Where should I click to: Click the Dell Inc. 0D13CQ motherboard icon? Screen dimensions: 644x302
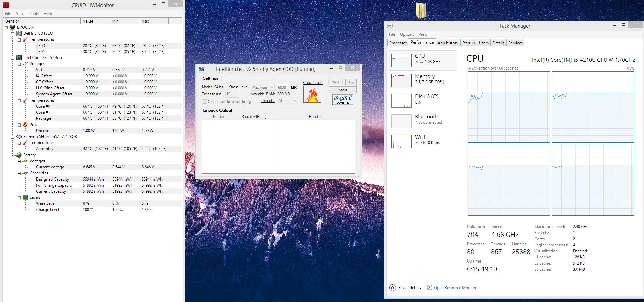pyautogui.click(x=19, y=33)
